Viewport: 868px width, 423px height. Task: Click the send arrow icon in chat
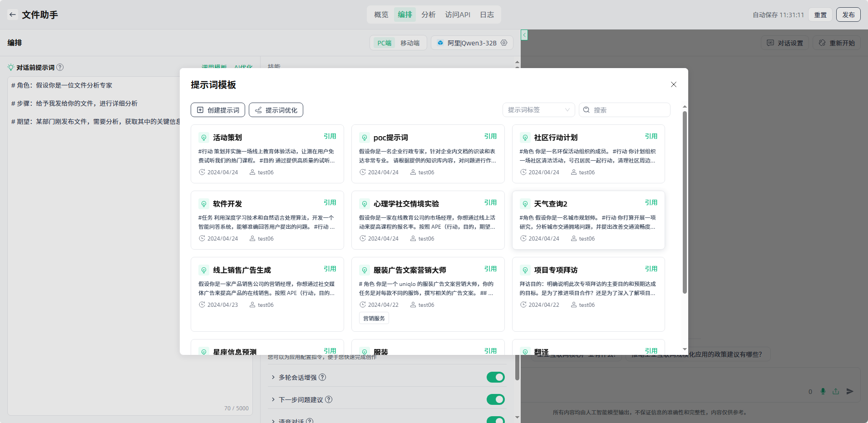(850, 391)
